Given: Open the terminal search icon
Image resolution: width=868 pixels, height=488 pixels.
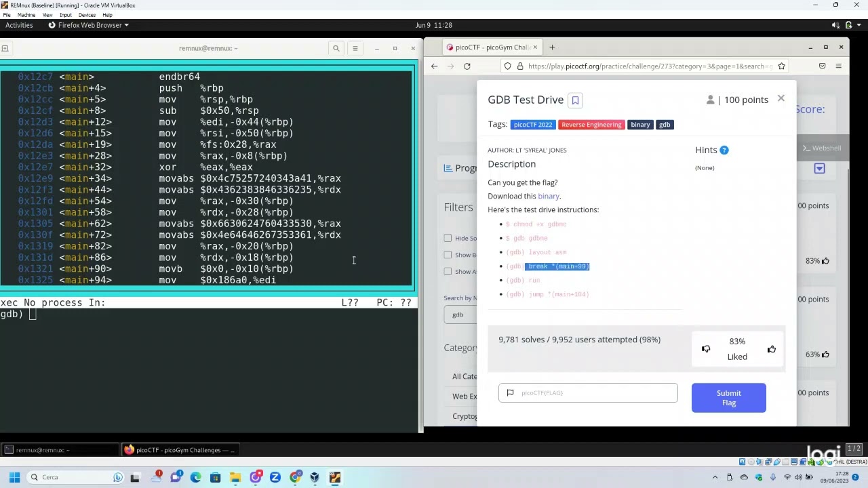Looking at the screenshot, I should click(336, 48).
